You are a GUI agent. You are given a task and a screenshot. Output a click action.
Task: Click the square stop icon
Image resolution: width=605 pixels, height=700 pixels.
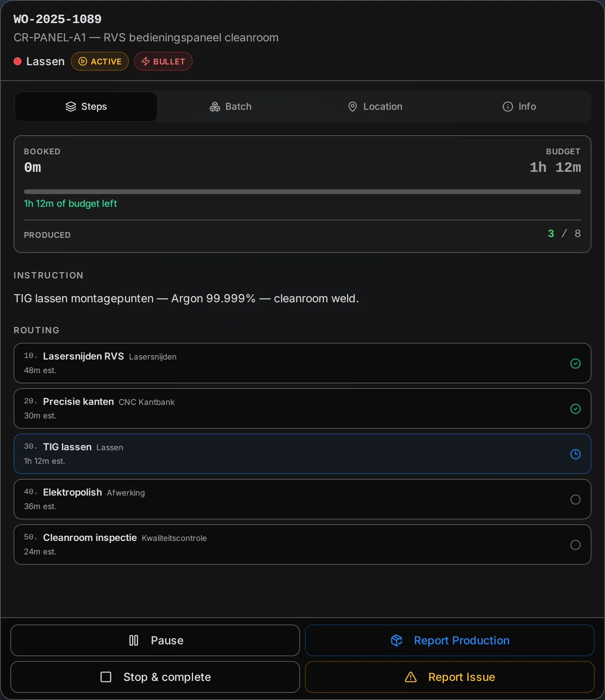[x=106, y=677]
